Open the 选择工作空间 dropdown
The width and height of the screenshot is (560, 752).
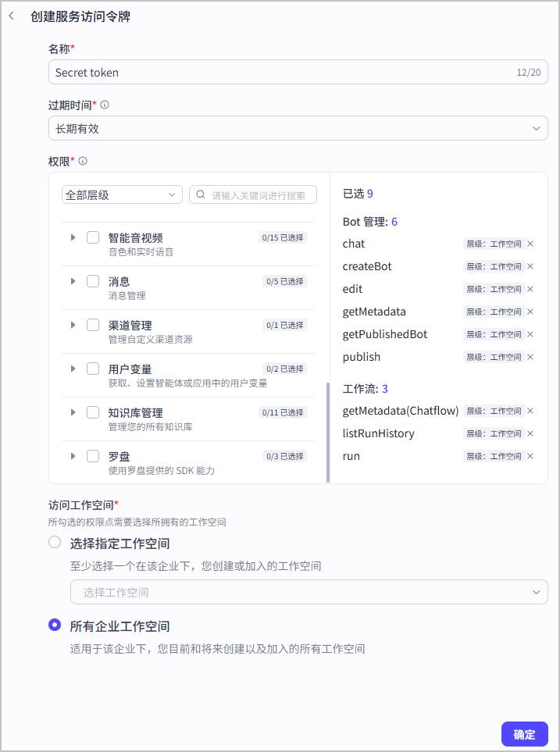click(x=309, y=592)
